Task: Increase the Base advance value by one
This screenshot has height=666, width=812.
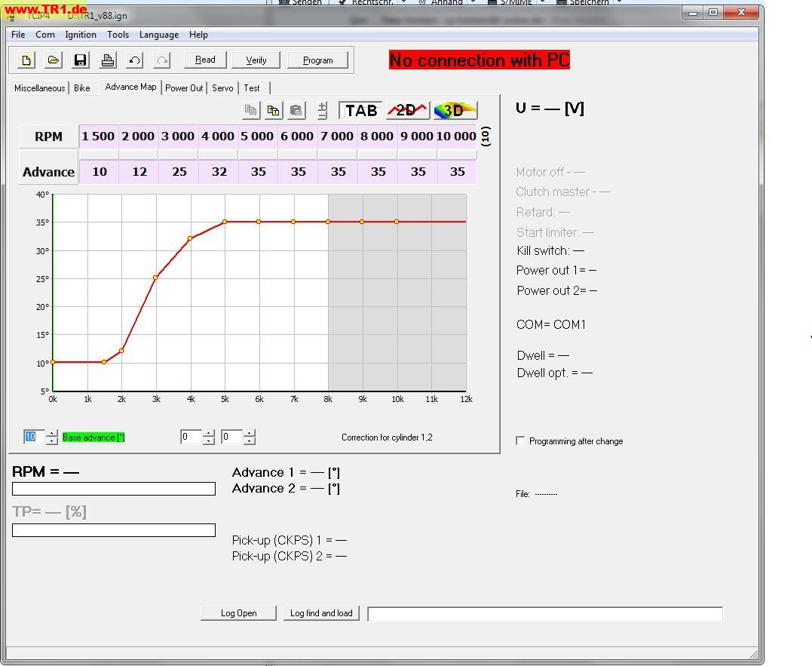Action: 51,434
